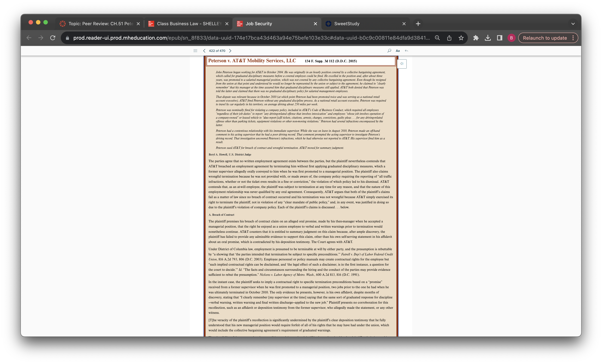Image resolution: width=602 pixels, height=364 pixels.
Task: Open Chrome page zoom magnifier
Action: [x=437, y=38]
